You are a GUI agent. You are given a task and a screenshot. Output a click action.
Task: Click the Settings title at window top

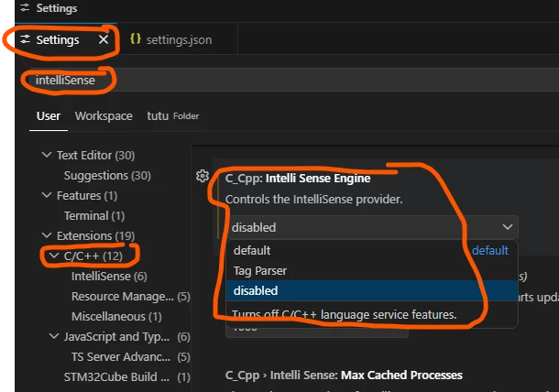pyautogui.click(x=57, y=8)
